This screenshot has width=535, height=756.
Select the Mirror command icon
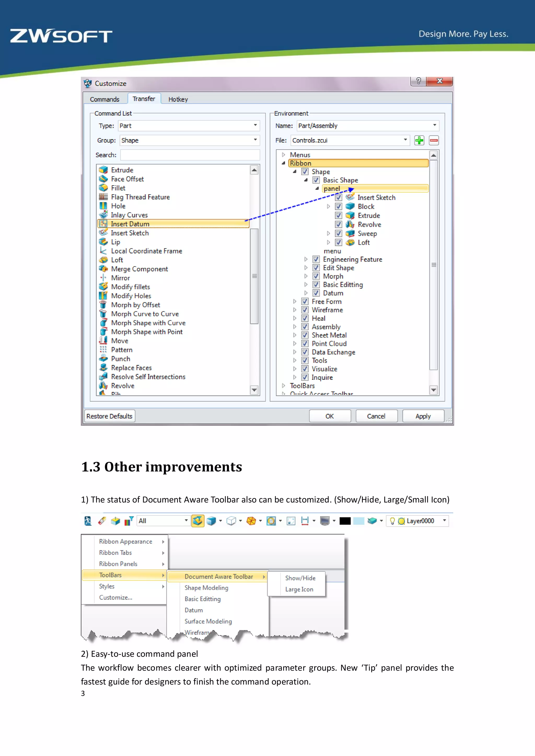[x=103, y=277]
